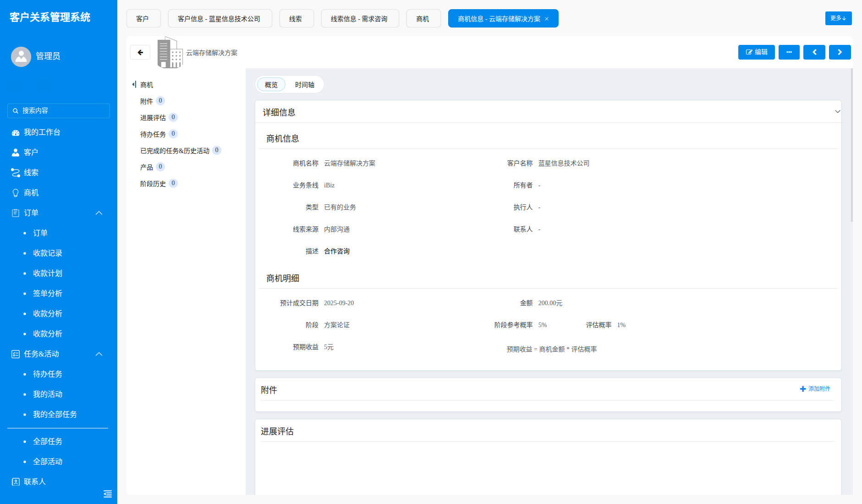Open the 客户 top tab

143,19
